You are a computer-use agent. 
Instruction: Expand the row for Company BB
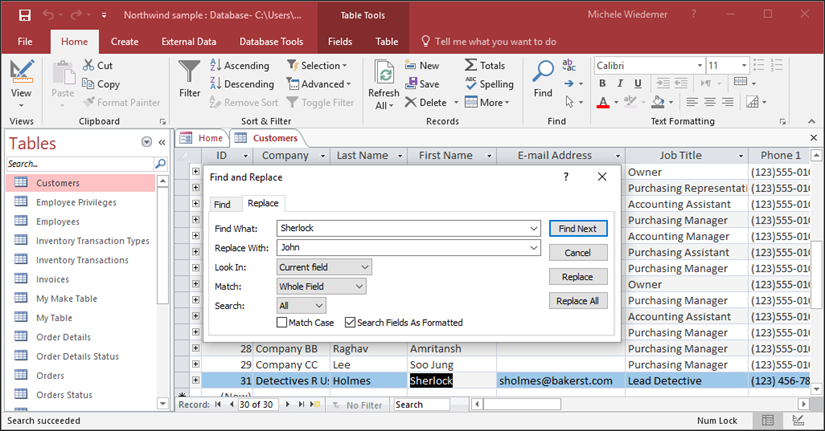196,348
